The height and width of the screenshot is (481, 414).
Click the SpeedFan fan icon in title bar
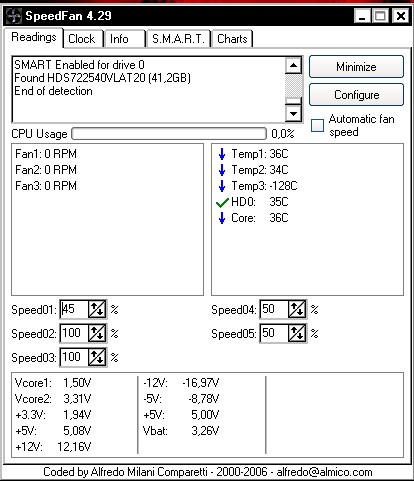pyautogui.click(x=14, y=16)
